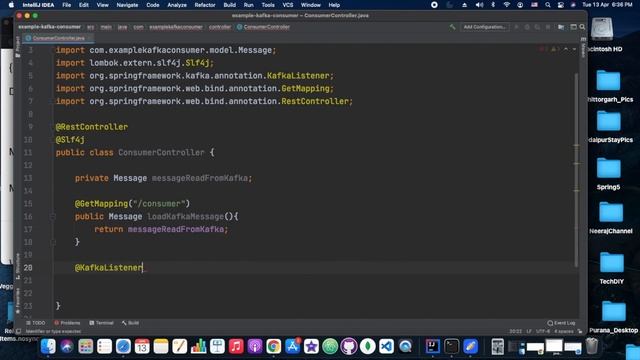The height and width of the screenshot is (360, 640).
Task: Go to previous highlighted error up arrow
Action: pos(566,49)
